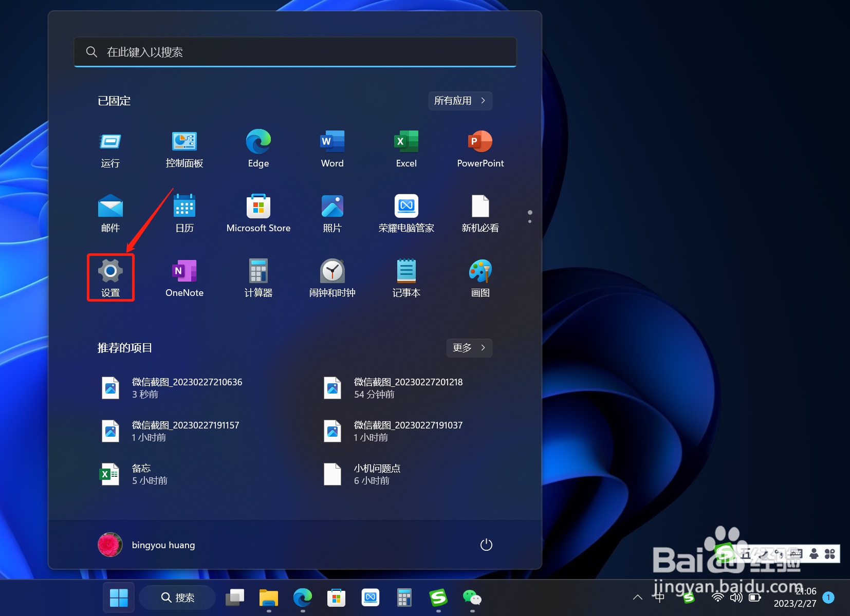Open Microsoft Store on the taskbar
Viewport: 850px width, 616px height.
(336, 598)
